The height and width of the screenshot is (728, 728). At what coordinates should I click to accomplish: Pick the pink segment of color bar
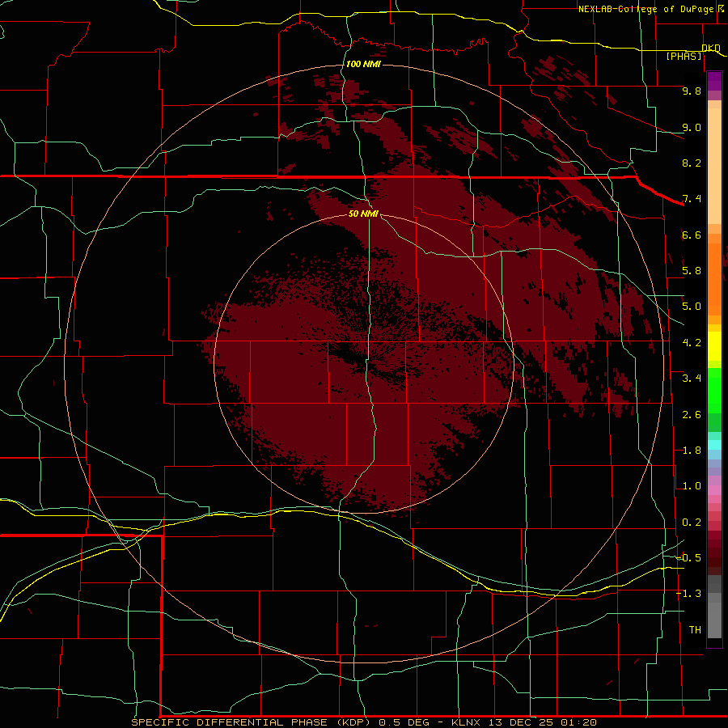(714, 490)
